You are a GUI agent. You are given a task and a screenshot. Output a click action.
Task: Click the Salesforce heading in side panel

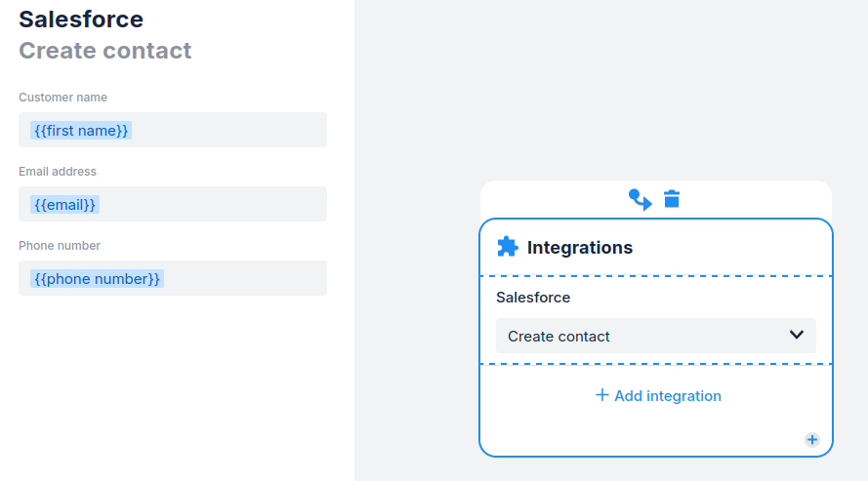pos(81,19)
